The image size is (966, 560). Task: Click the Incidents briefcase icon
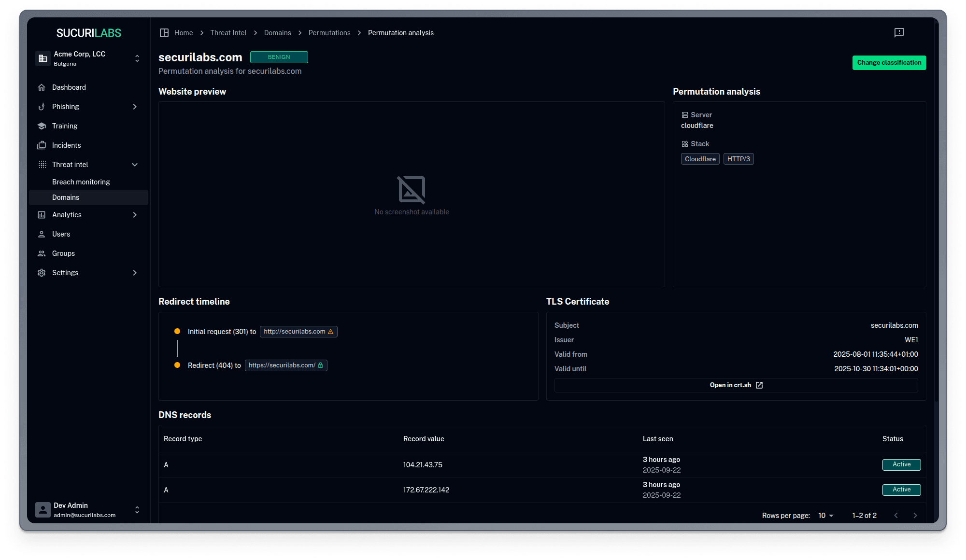42,145
